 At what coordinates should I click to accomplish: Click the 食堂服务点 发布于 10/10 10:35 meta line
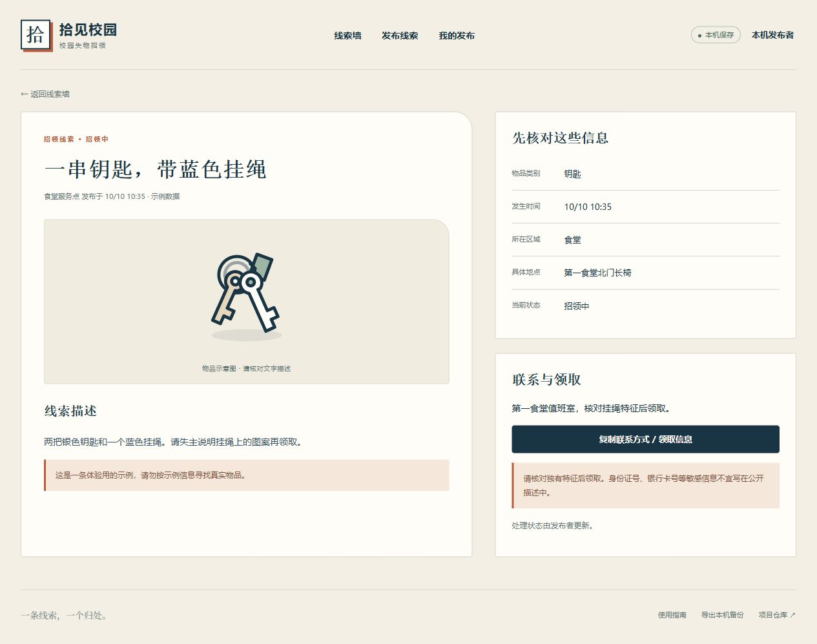[x=112, y=196]
